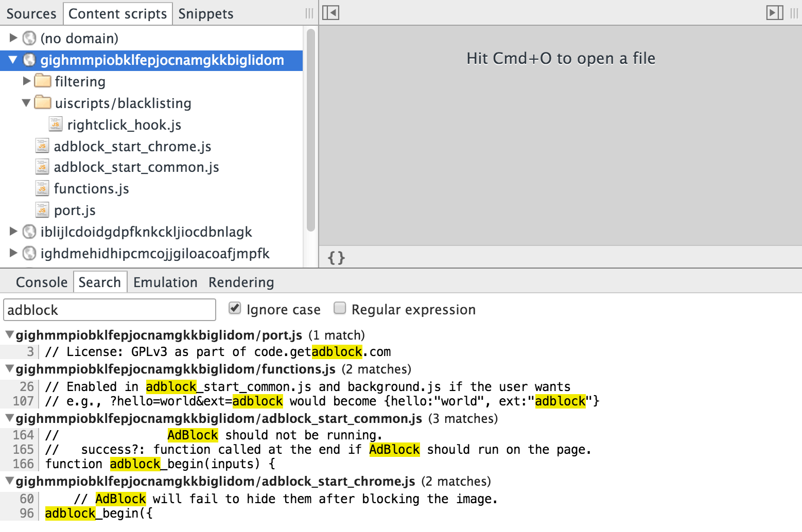Open adblock_start_chrome.js from the tree
Image resolution: width=802 pixels, height=532 pixels.
tap(132, 147)
